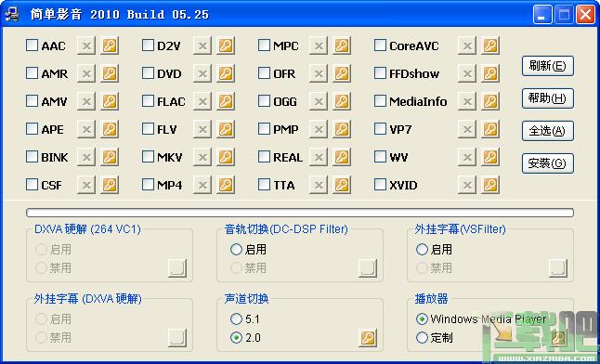Click the small button in 外挂字幕(VSFilter) group
Viewport: 600px width, 364px height.
point(558,268)
